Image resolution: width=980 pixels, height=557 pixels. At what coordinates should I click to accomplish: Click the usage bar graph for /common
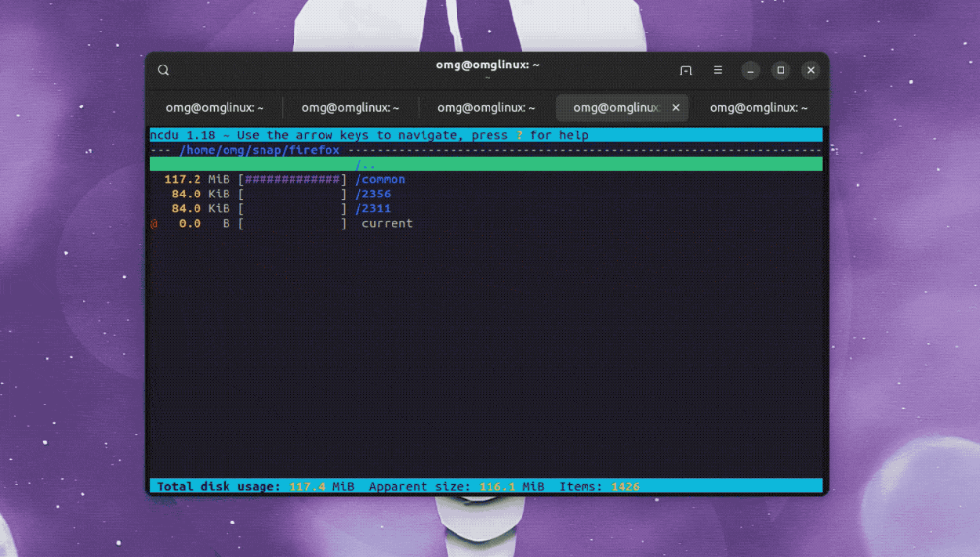pyautogui.click(x=292, y=179)
